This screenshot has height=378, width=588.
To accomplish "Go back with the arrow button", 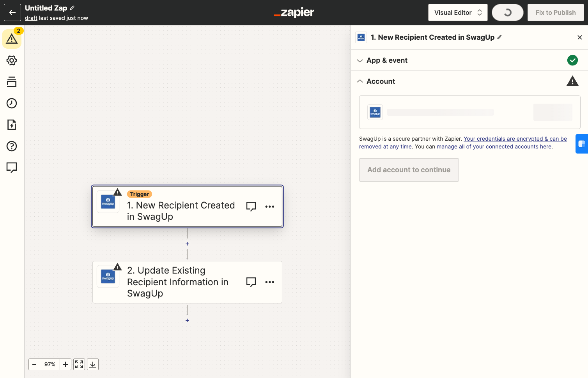I will [12, 12].
